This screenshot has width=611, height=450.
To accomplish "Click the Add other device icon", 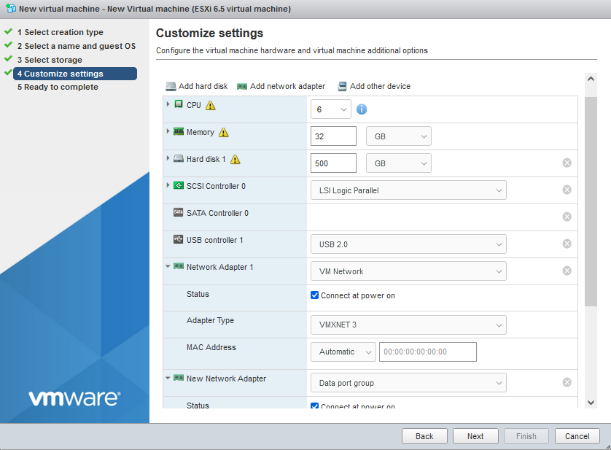I will click(x=342, y=86).
